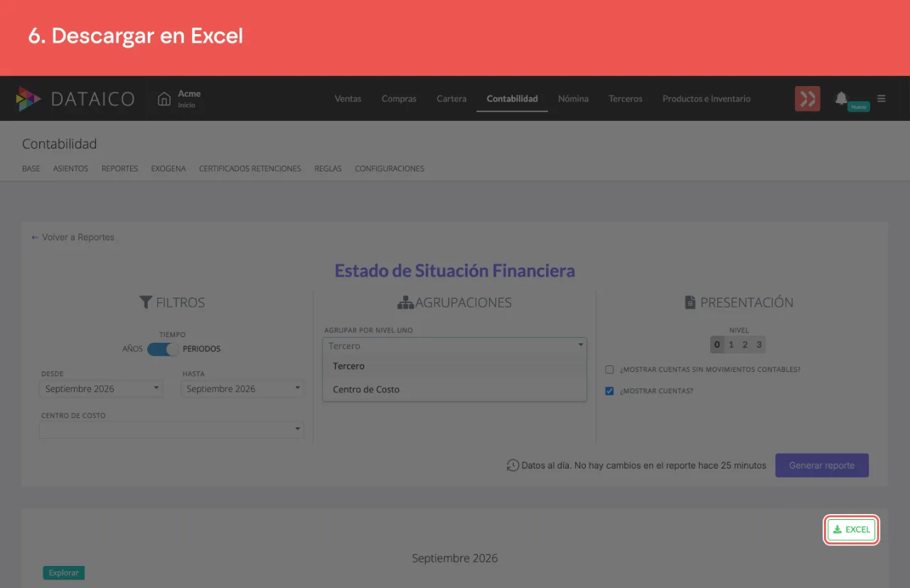This screenshot has width=910, height=588.
Task: Switch to REPORTES tab
Action: tap(119, 169)
